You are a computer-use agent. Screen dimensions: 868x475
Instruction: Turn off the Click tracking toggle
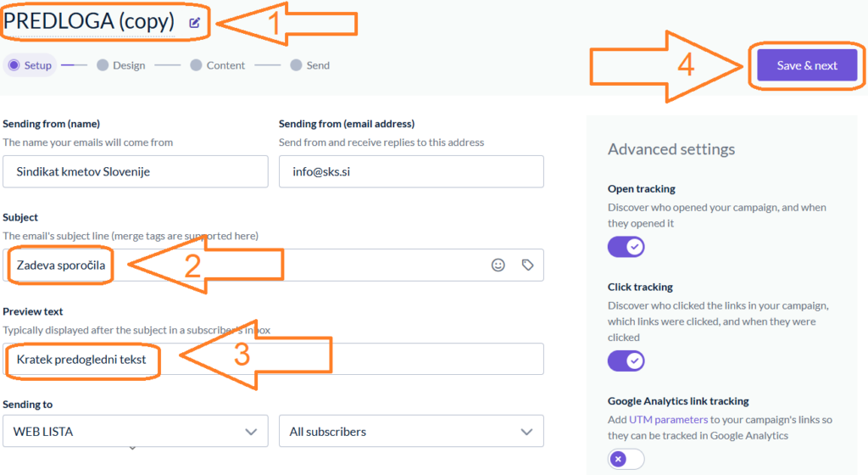click(626, 361)
